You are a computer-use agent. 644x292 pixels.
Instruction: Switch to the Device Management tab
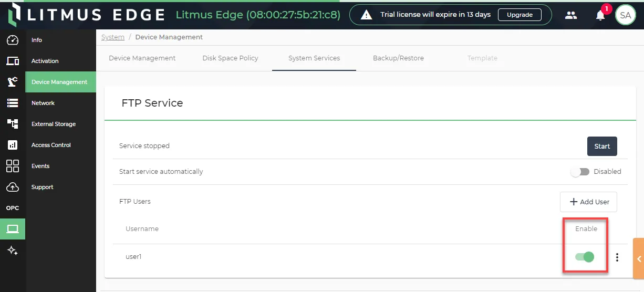142,58
